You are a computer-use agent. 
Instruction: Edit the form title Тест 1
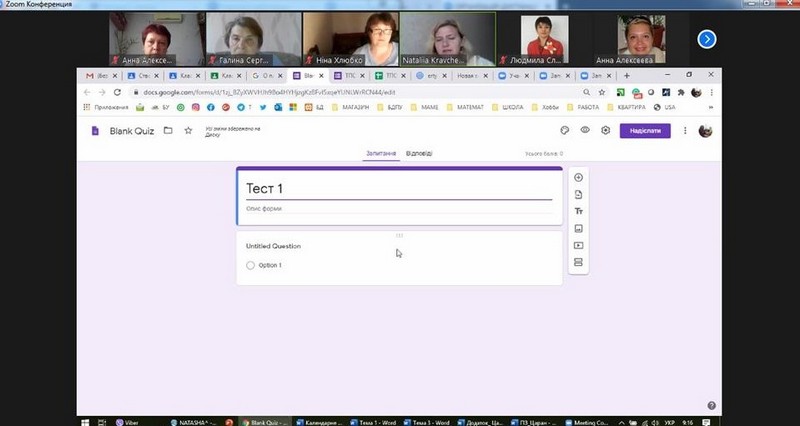click(x=399, y=188)
